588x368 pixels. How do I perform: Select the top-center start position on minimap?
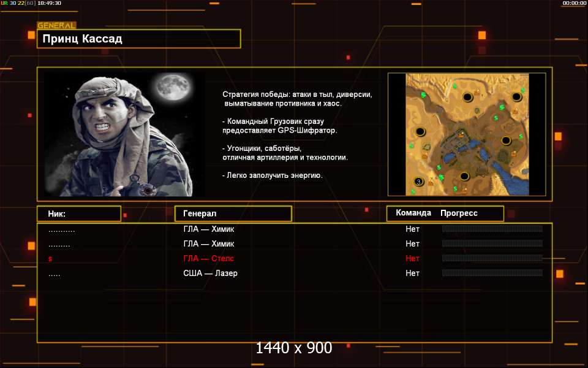point(467,97)
